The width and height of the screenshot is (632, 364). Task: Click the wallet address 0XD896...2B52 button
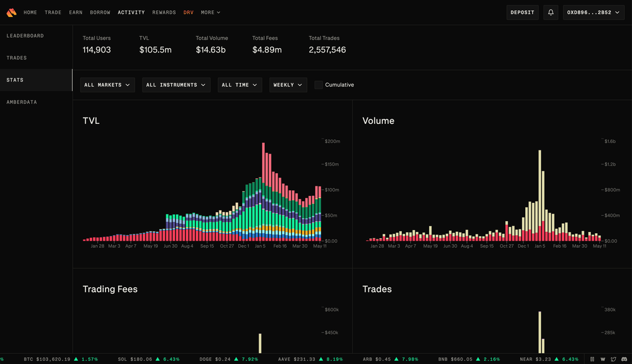pos(593,12)
